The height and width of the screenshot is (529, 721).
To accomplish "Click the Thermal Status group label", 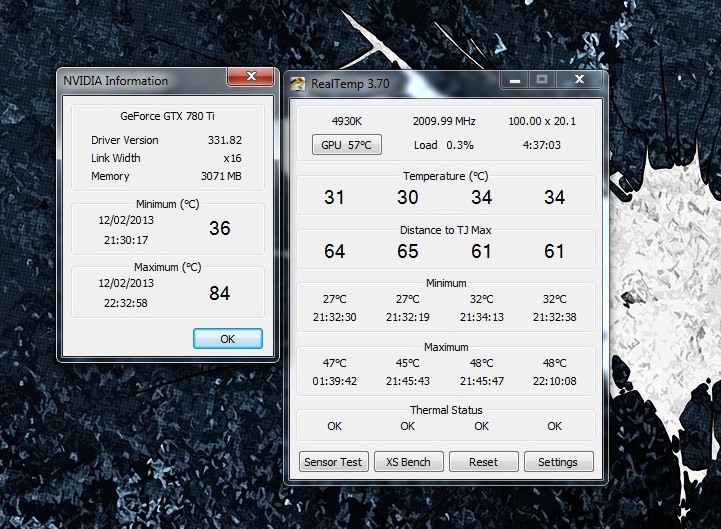I will [x=446, y=410].
